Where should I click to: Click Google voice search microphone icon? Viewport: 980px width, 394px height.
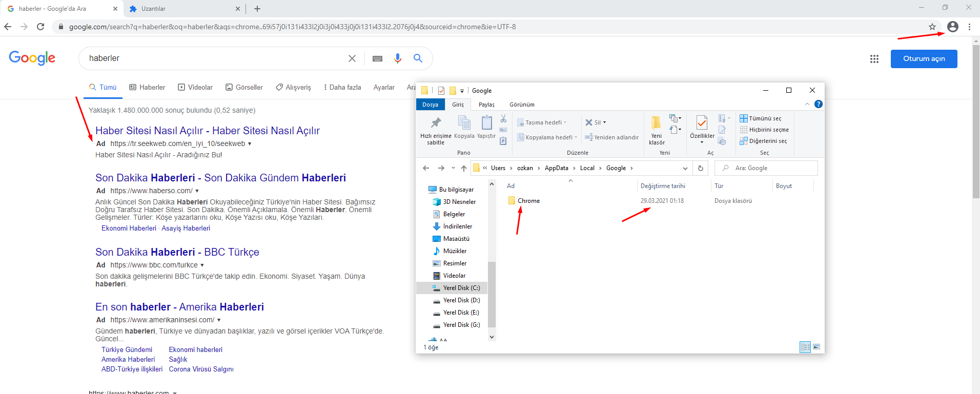(x=397, y=58)
